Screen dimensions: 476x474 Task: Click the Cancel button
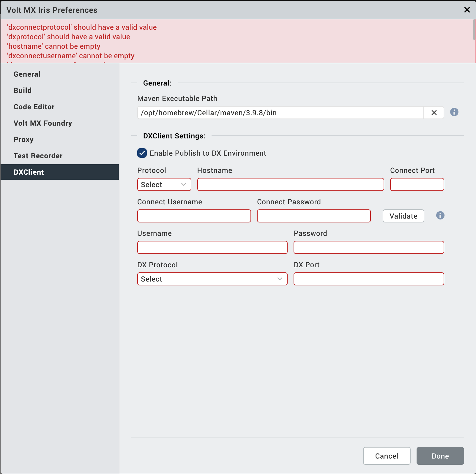(x=387, y=456)
